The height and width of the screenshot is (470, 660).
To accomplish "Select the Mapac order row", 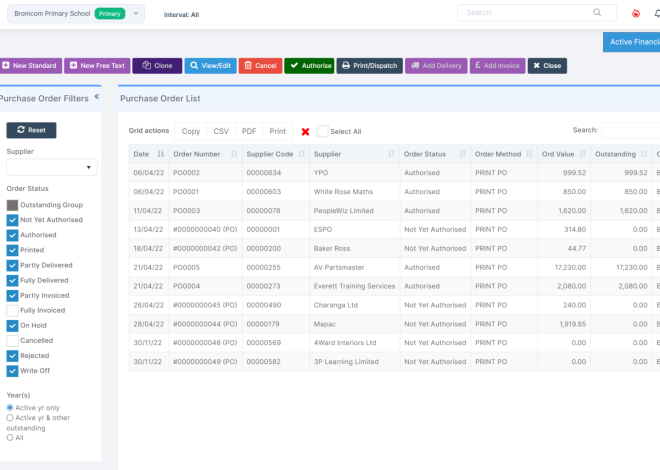I will (394, 324).
